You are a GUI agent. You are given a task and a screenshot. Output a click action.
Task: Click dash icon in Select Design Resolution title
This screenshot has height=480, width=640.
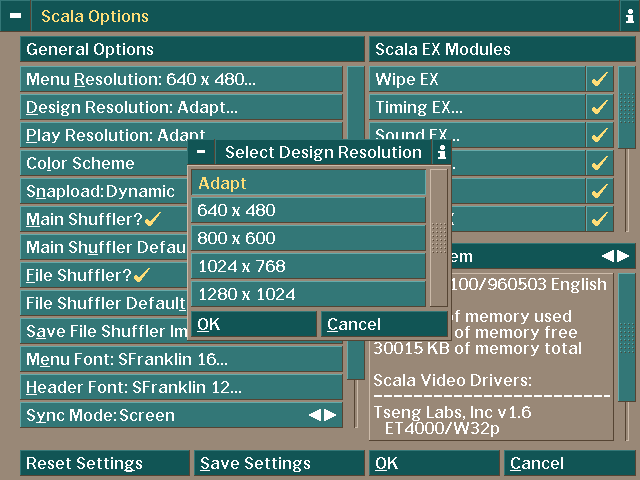[201, 152]
